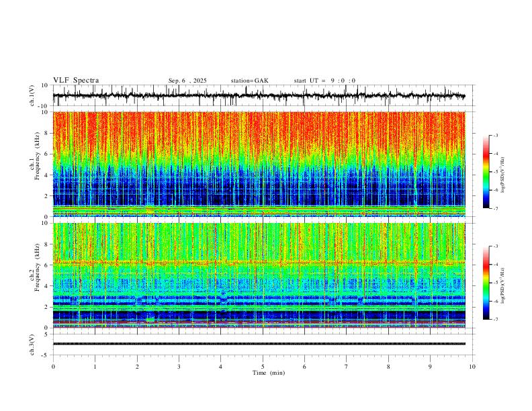Click time axis tick label "0"
The width and height of the screenshot is (532, 411).
53,367
